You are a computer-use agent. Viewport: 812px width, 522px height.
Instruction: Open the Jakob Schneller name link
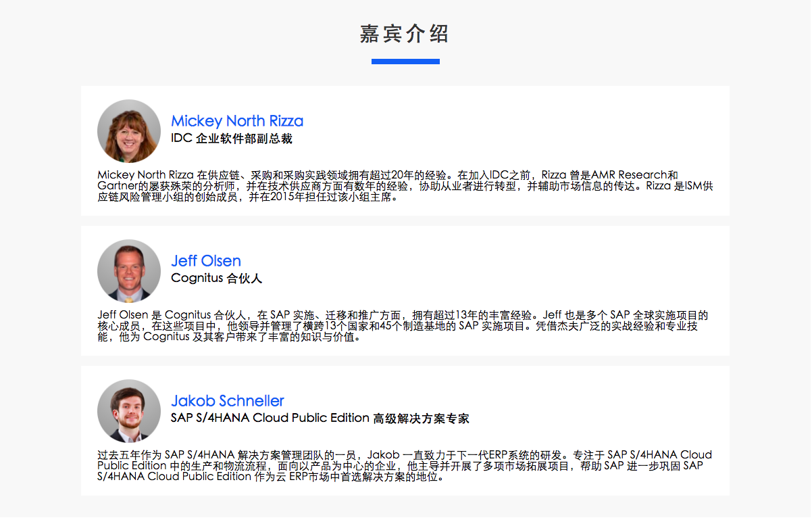coord(228,401)
